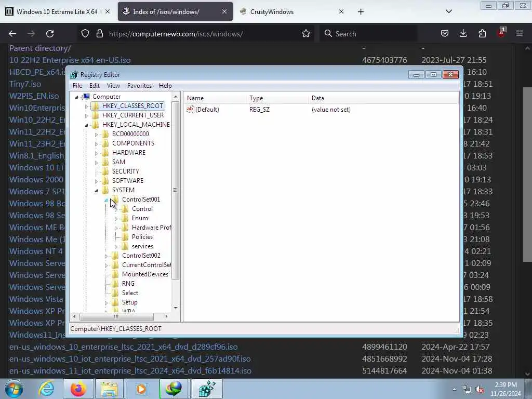532x399 pixels.
Task: Click the network tray icon
Action: click(x=467, y=390)
